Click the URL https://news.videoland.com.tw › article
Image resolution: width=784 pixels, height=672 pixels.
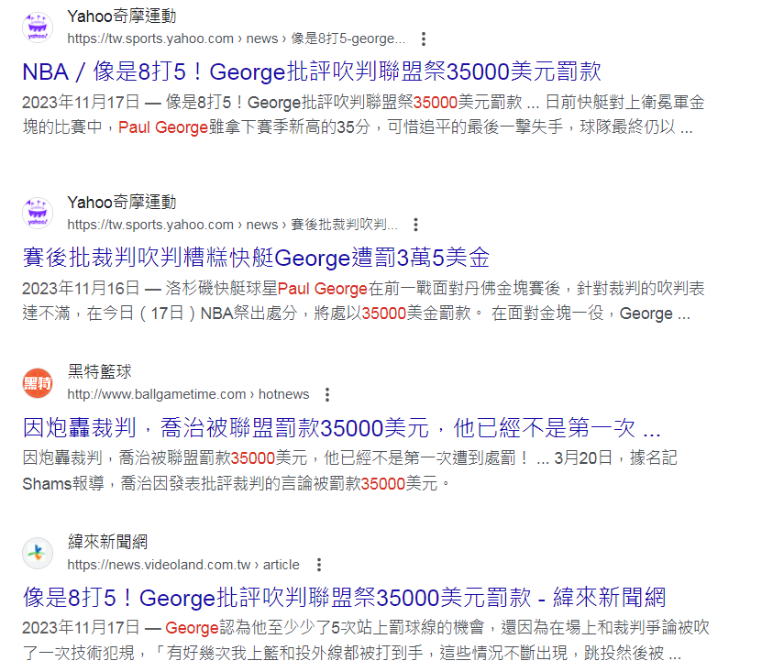(x=183, y=565)
